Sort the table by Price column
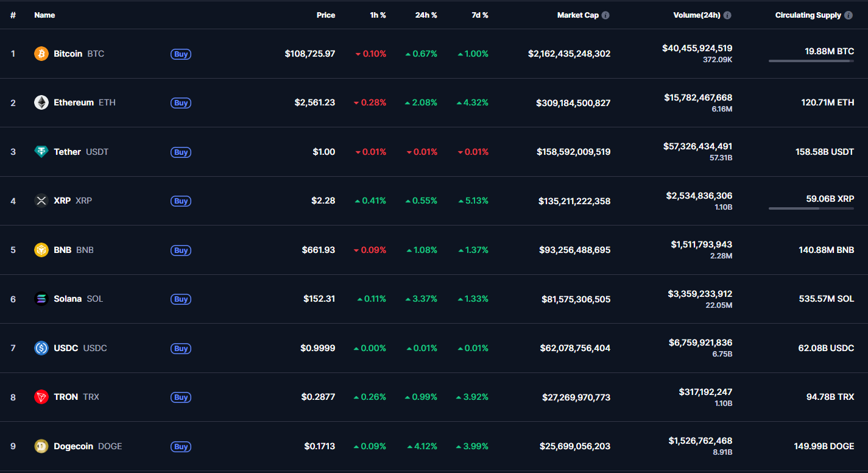Image resolution: width=868 pixels, height=473 pixels. tap(325, 15)
